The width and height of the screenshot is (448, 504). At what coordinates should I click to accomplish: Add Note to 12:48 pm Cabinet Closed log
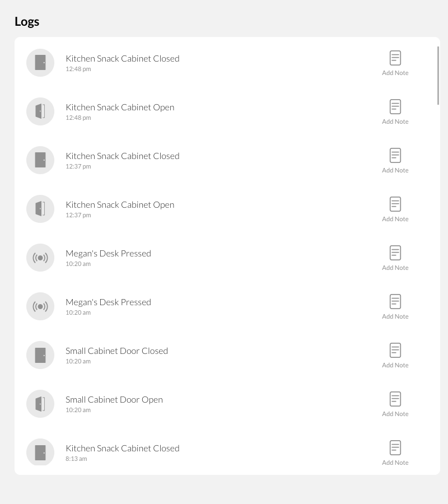pos(395,63)
